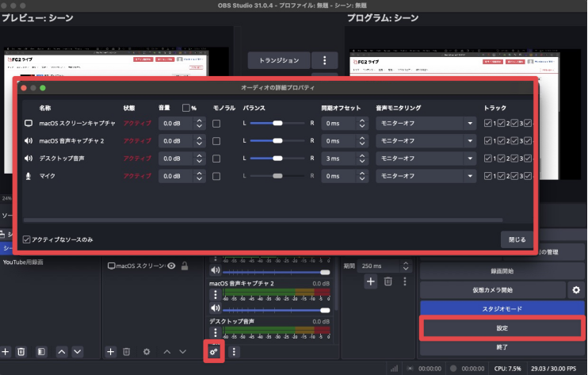Open the advanced audio properties gear icon
Screen dimensions: 588x375
(x=212, y=350)
